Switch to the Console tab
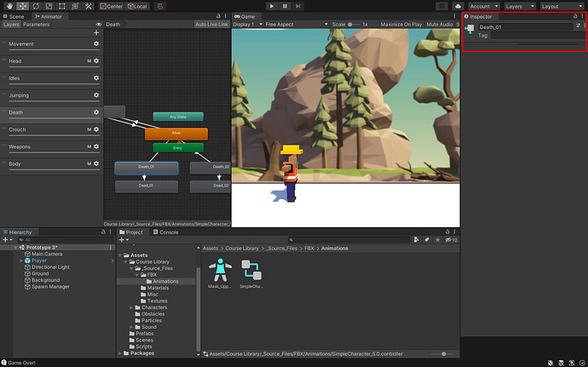588x367 pixels. pos(165,232)
